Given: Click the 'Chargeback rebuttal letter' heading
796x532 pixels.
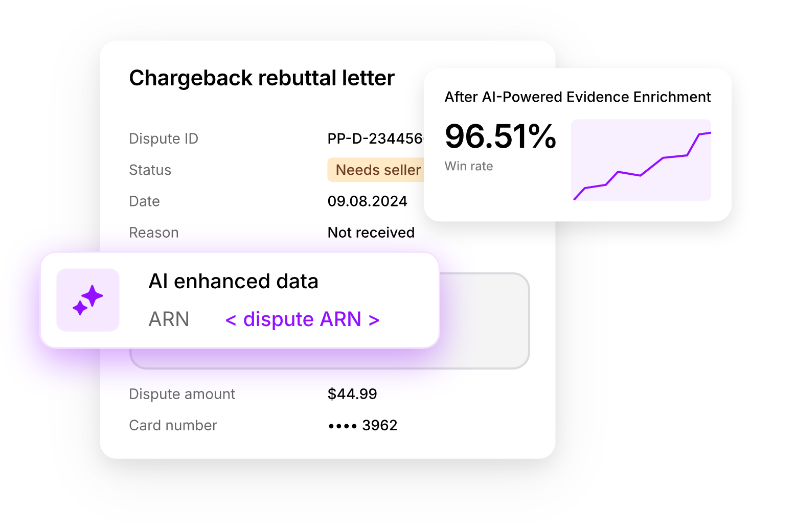Looking at the screenshot, I should point(262,78).
